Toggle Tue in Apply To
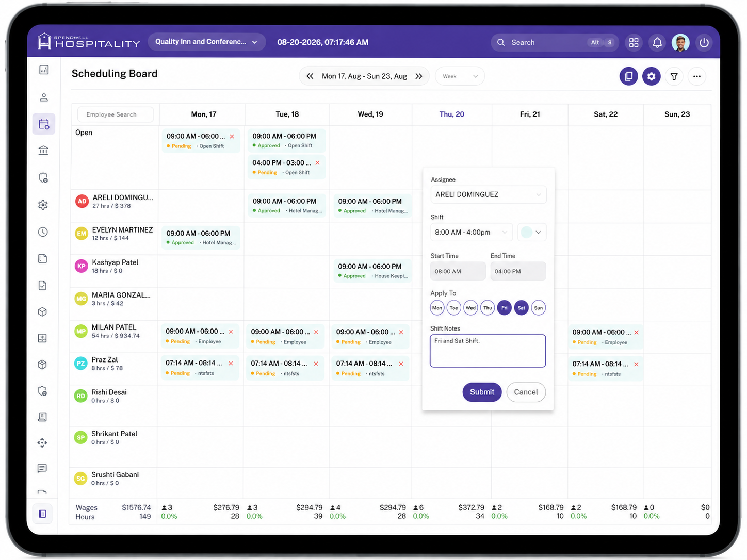 [x=453, y=308]
